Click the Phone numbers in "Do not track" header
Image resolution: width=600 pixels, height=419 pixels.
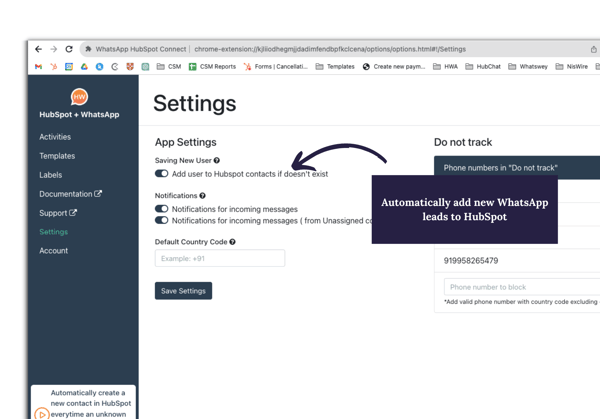pyautogui.click(x=500, y=168)
